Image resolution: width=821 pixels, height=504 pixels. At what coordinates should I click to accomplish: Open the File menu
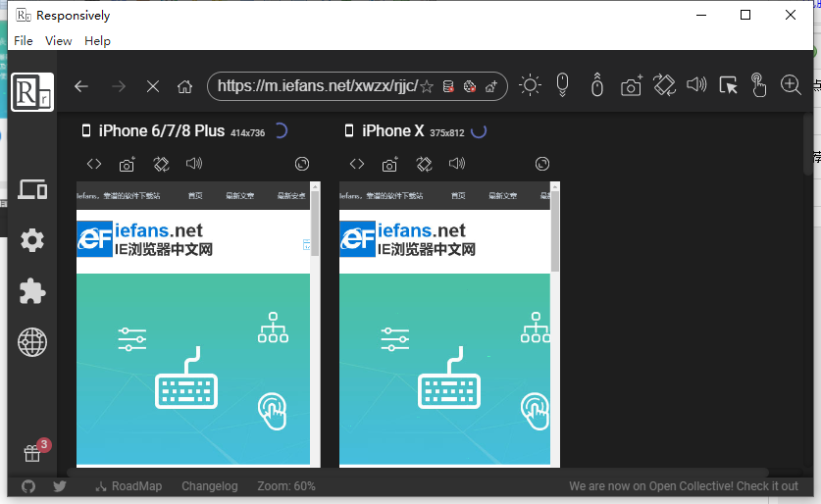pos(23,41)
